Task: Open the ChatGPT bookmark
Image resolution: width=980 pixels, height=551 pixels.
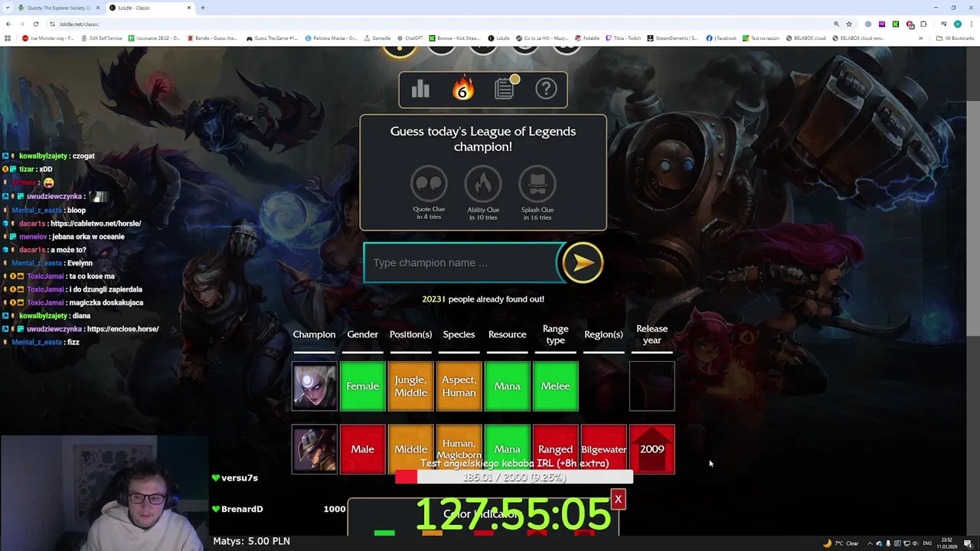Action: click(410, 38)
